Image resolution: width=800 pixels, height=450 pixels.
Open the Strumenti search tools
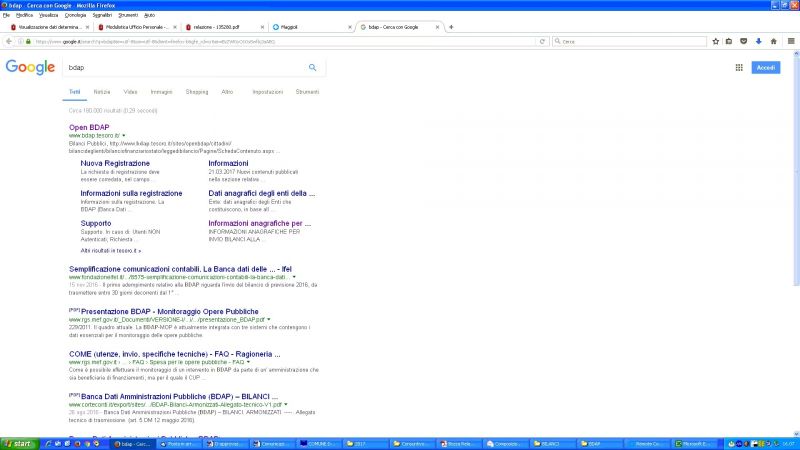point(307,92)
